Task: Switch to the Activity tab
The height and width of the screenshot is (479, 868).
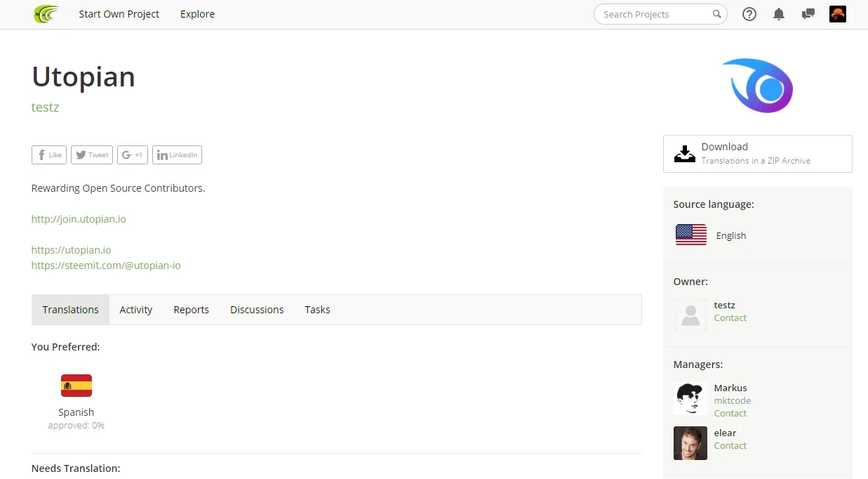Action: 136,310
